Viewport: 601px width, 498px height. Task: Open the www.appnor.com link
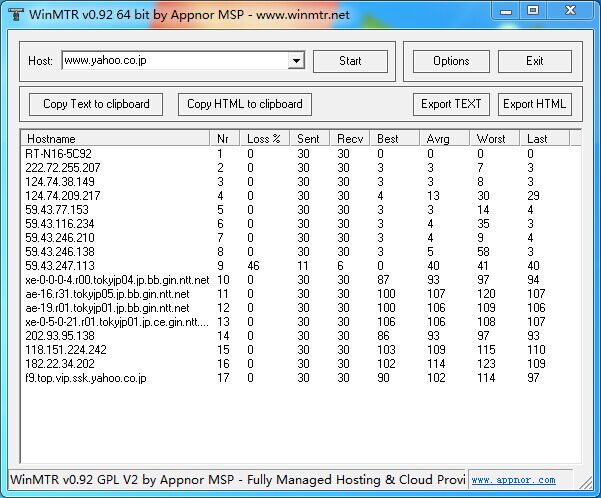[x=513, y=480]
